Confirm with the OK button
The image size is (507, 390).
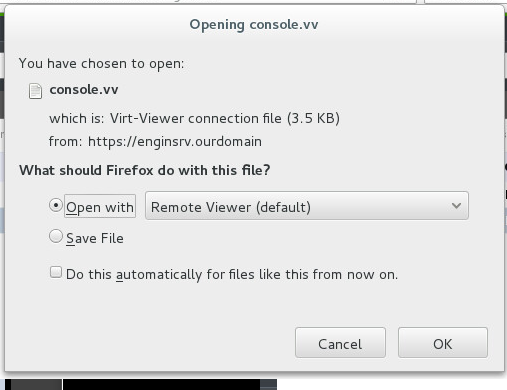pyautogui.click(x=443, y=343)
